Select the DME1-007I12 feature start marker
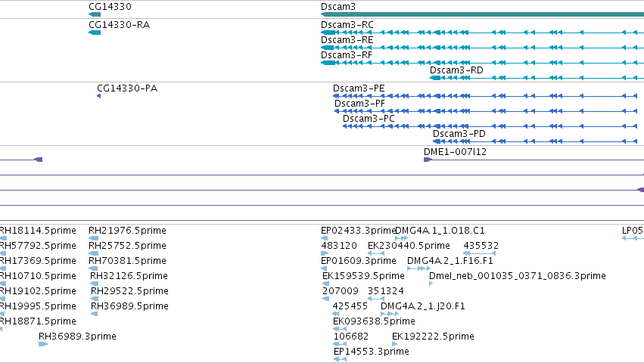Viewport: 644px width, 363px height. point(428,160)
